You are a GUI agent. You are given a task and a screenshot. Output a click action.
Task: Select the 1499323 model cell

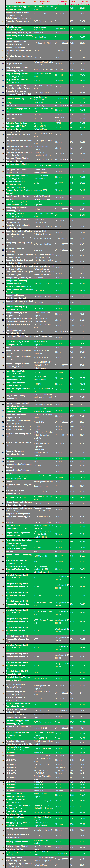click(x=44, y=384)
